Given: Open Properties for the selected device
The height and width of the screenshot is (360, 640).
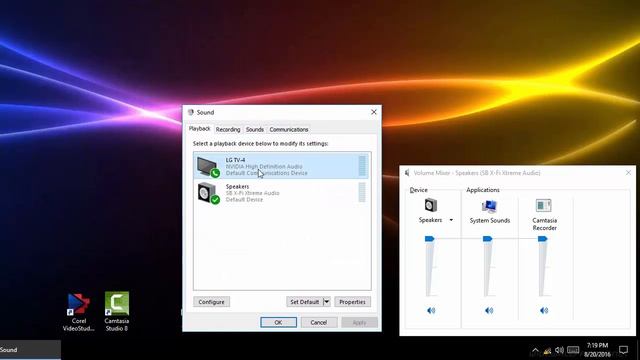Looking at the screenshot, I should [352, 302].
